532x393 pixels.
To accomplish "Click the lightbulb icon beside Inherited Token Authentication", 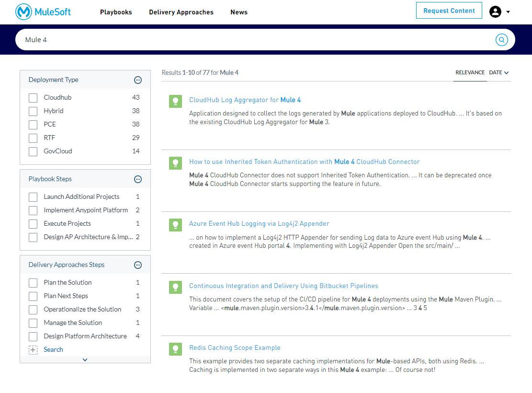I will 175,163.
